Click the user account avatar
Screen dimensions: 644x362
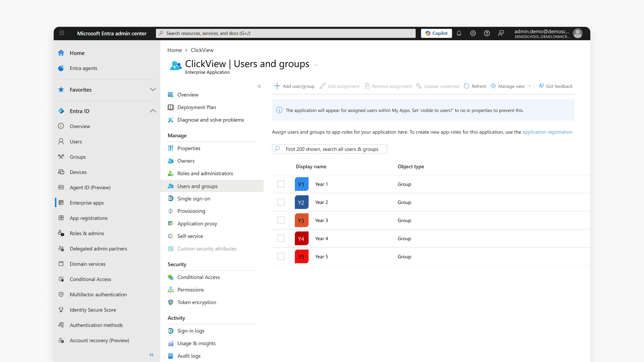click(578, 33)
